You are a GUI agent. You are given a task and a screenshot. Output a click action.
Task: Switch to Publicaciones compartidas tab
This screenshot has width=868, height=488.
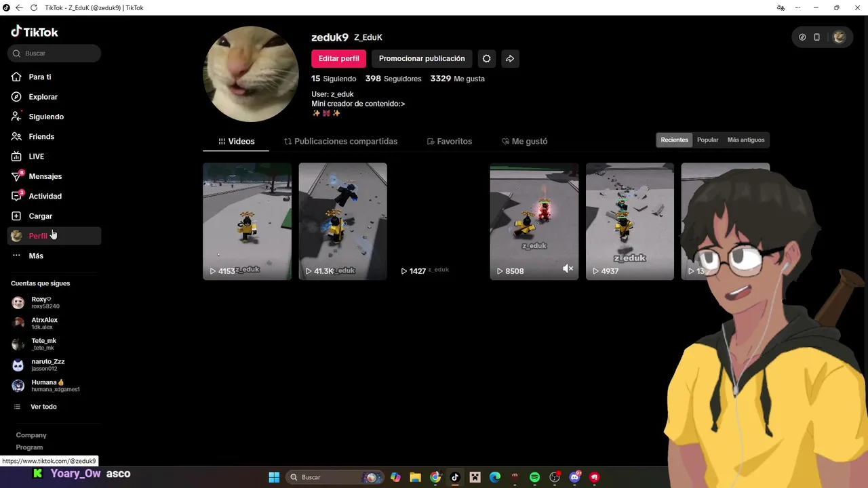pos(340,141)
